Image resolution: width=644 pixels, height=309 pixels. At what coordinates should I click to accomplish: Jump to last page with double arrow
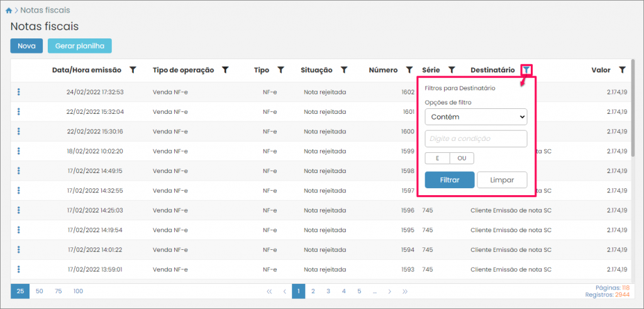(405, 291)
